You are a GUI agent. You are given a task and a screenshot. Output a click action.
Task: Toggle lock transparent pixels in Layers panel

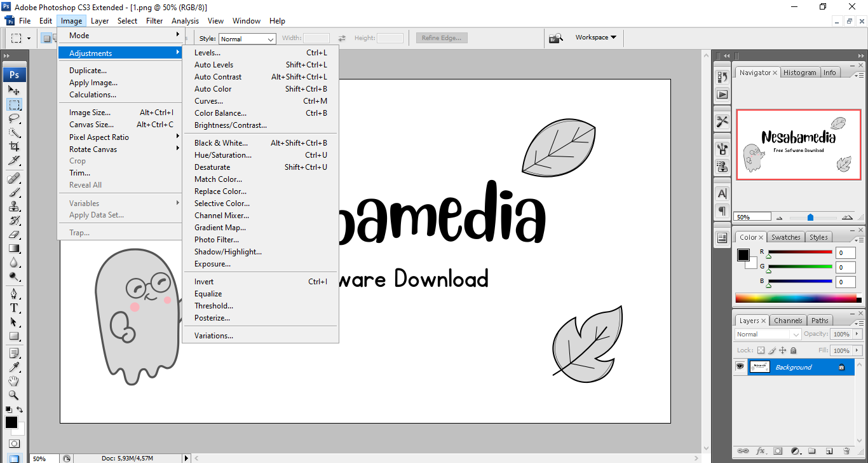click(x=761, y=350)
